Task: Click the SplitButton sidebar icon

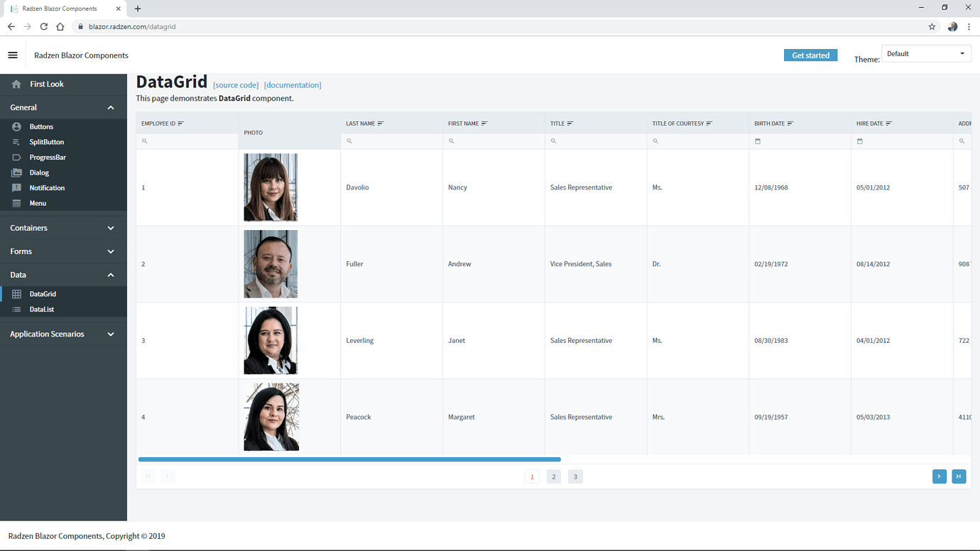Action: pos(16,142)
